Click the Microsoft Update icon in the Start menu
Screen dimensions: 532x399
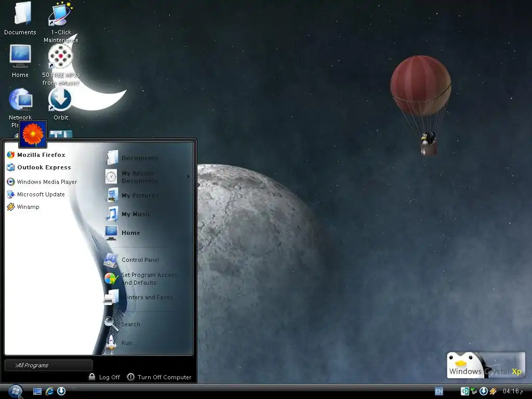tap(11, 194)
